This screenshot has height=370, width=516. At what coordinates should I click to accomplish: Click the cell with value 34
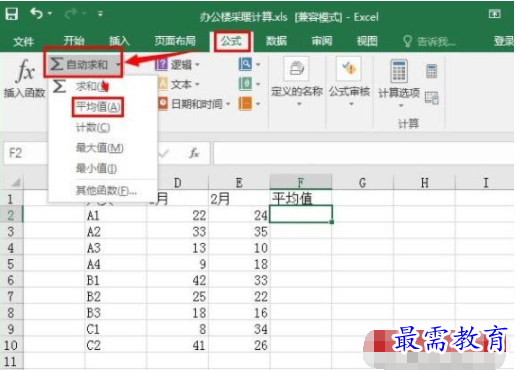239,329
